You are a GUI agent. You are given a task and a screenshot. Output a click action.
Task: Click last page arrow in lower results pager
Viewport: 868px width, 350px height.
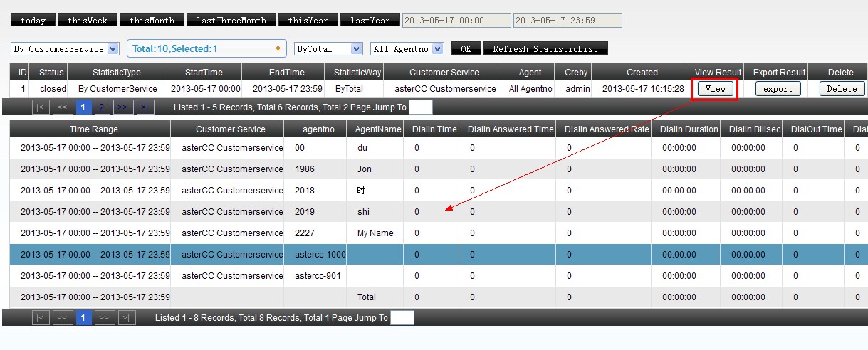[127, 318]
